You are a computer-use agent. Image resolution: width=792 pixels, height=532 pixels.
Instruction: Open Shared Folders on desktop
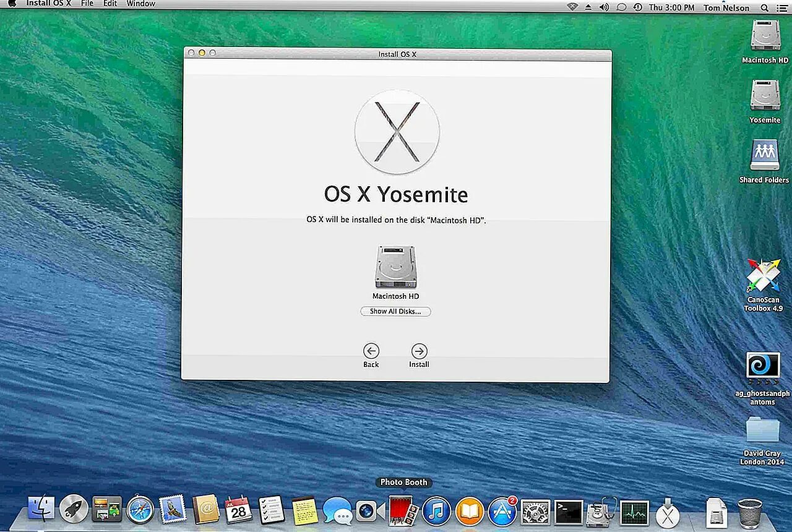[x=765, y=155]
